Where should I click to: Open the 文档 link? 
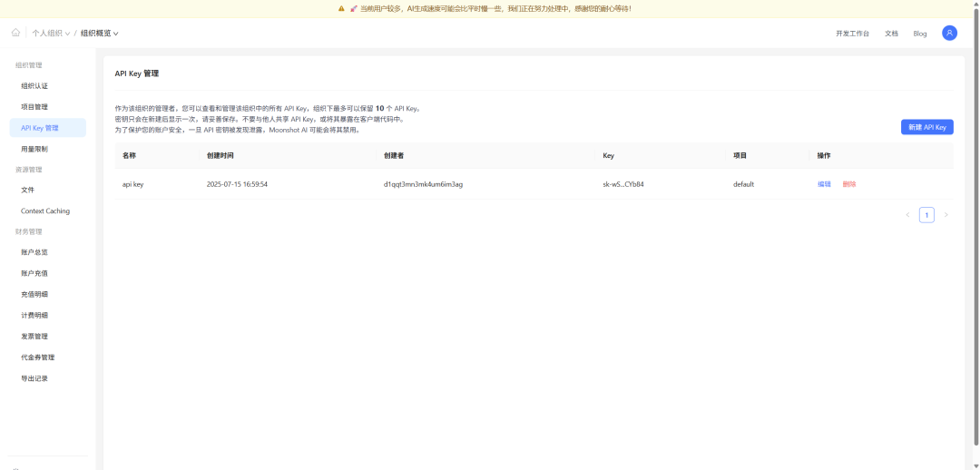(x=891, y=34)
